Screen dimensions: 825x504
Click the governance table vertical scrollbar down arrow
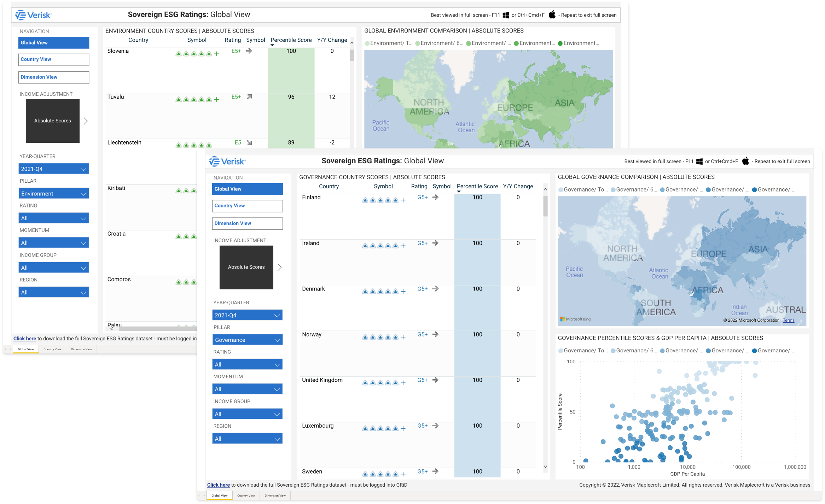545,467
